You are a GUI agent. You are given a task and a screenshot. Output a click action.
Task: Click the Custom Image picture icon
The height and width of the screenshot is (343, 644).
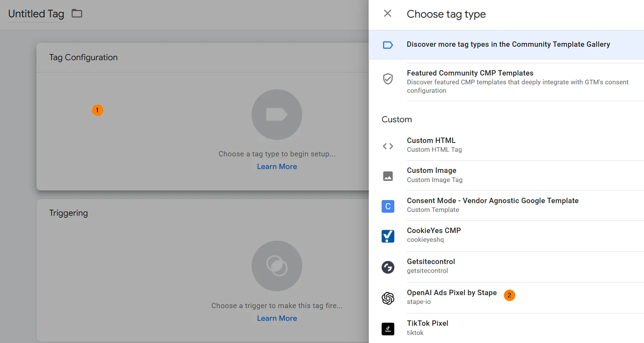(x=388, y=176)
